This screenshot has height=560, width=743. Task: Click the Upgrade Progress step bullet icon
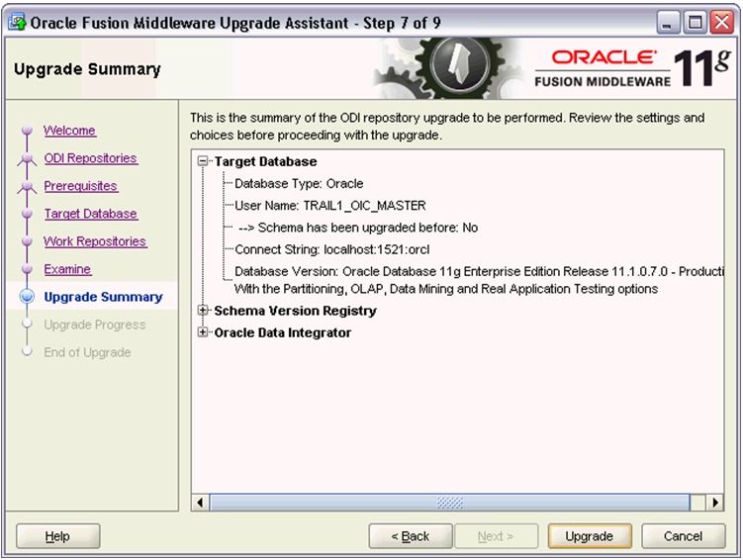tap(27, 325)
